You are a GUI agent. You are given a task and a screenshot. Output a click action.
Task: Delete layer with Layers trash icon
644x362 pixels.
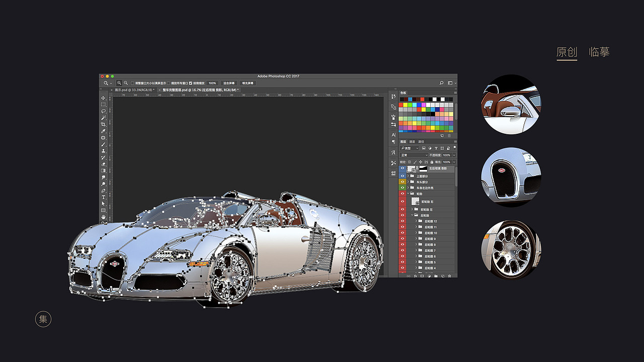[449, 276]
